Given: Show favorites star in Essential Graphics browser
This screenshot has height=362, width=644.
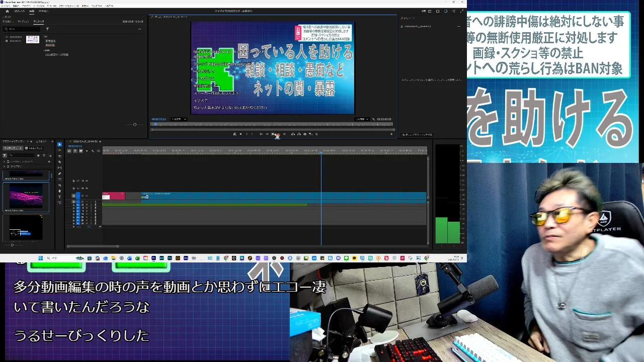Looking at the screenshot, I should [x=38, y=155].
